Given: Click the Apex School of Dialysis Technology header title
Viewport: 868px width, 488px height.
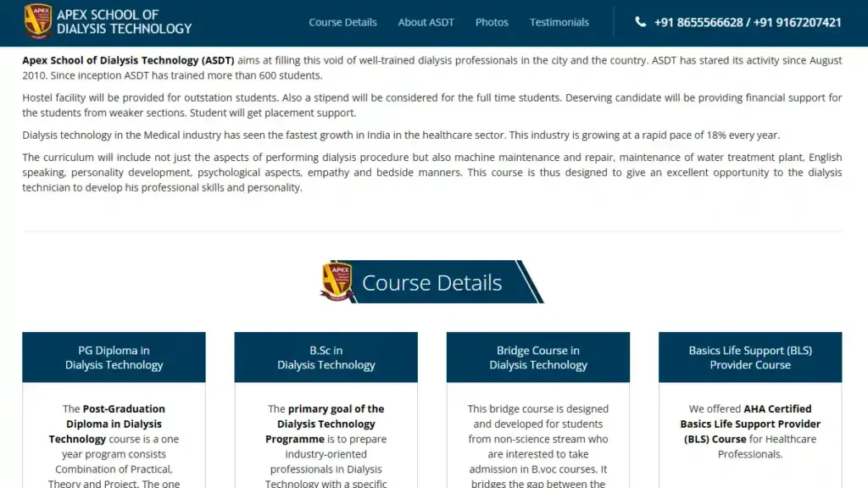Looking at the screenshot, I should [x=124, y=22].
